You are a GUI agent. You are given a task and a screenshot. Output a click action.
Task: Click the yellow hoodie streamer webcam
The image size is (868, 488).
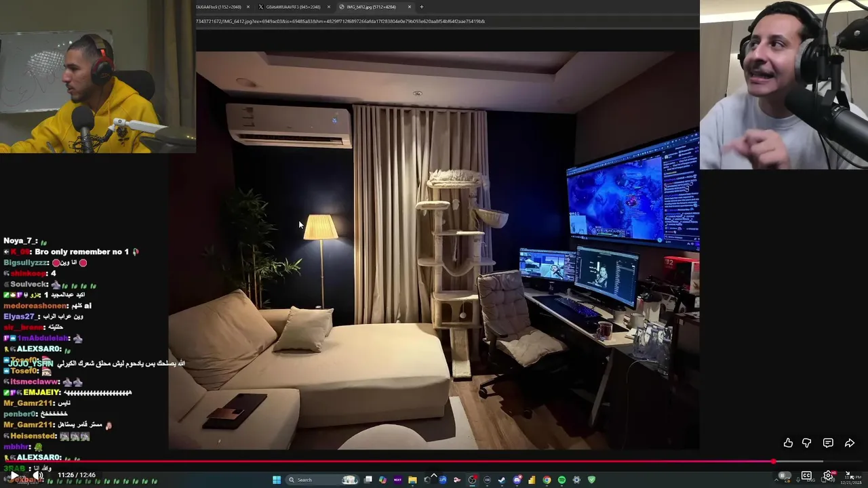click(x=98, y=76)
